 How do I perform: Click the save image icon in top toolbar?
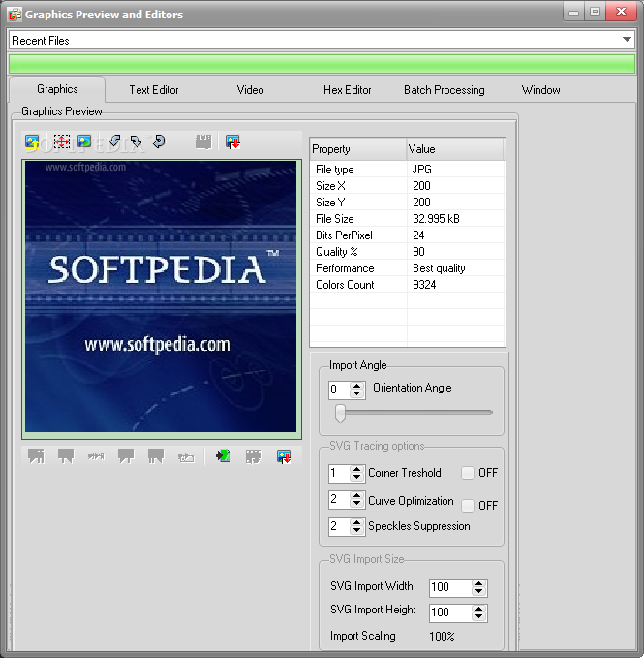tap(232, 142)
